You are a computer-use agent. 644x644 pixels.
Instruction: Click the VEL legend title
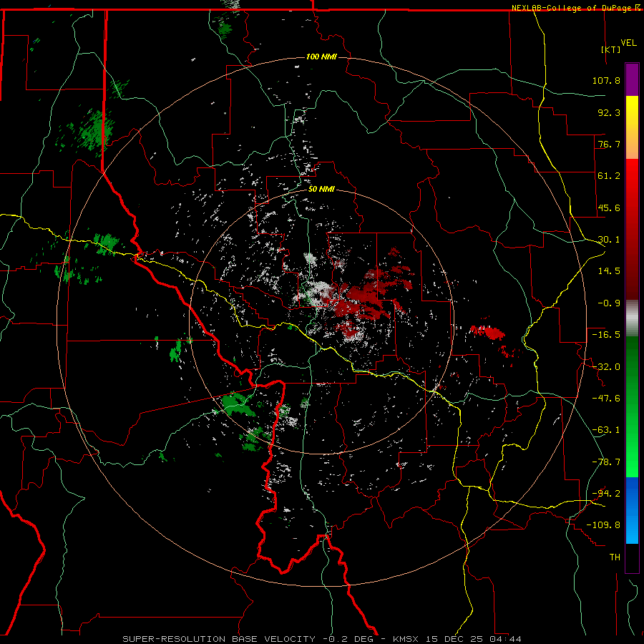pos(628,43)
